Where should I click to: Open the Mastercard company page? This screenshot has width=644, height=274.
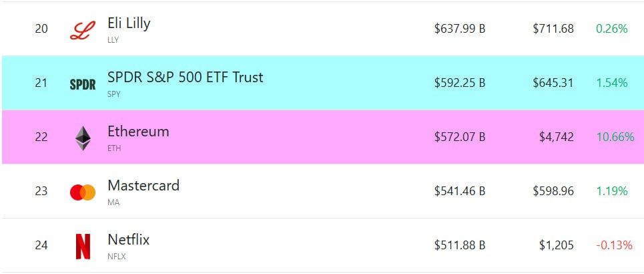(x=143, y=186)
